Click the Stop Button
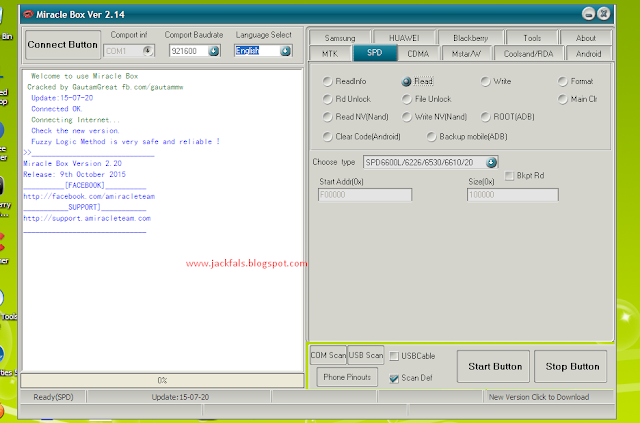This screenshot has height=423, width=640. [572, 366]
